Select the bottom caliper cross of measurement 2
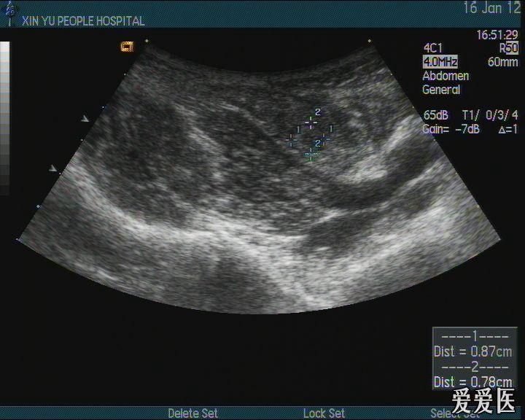525x420 pixels. pyautogui.click(x=311, y=154)
